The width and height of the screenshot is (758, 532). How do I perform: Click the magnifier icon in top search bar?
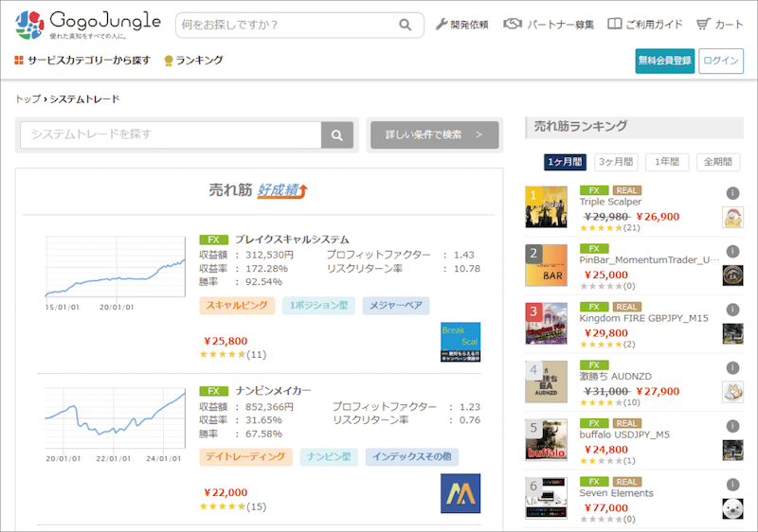click(x=406, y=25)
